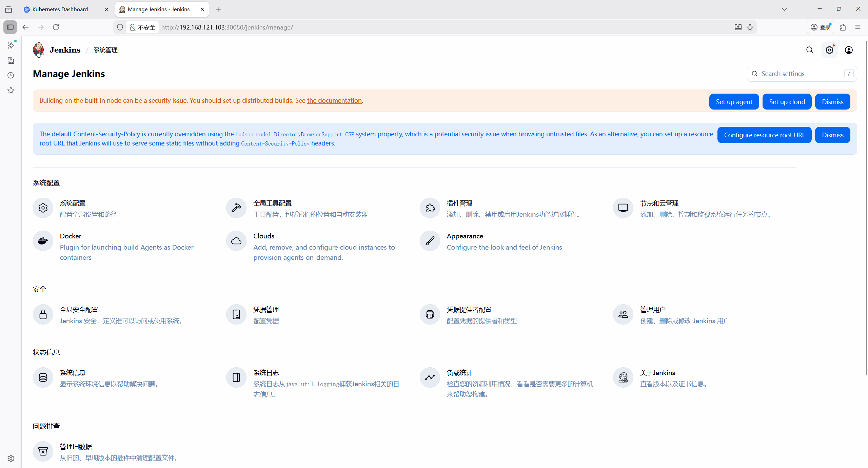Image resolution: width=868 pixels, height=468 pixels.
Task: Open plugin management puzzle icon
Action: tap(430, 208)
